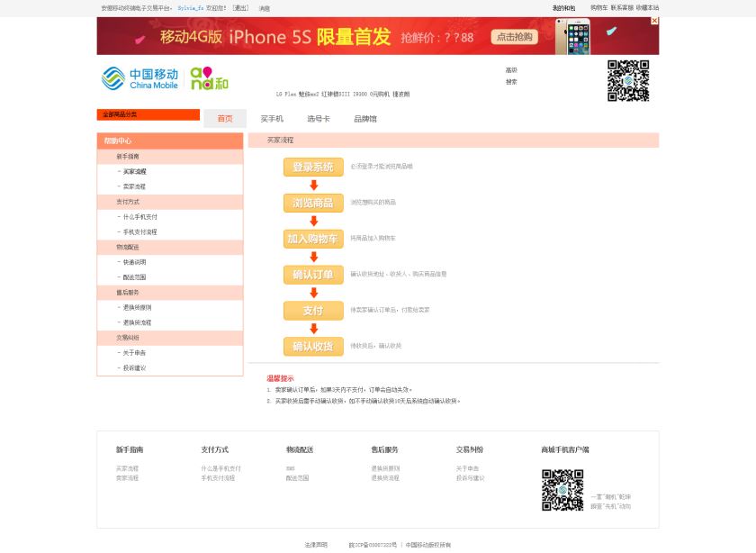
Task: Click 法律声明 at page bottom
Action: click(316, 545)
